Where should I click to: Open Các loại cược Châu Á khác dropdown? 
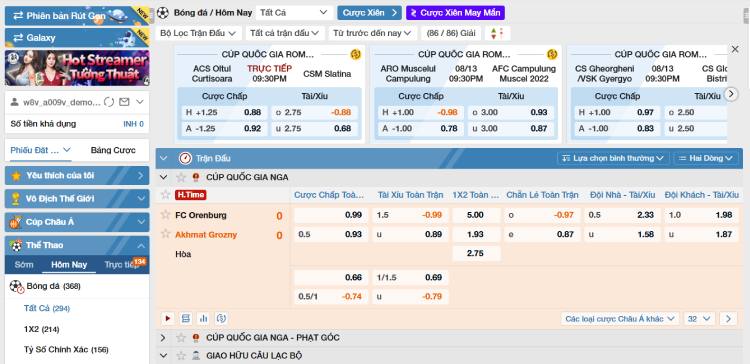point(620,319)
